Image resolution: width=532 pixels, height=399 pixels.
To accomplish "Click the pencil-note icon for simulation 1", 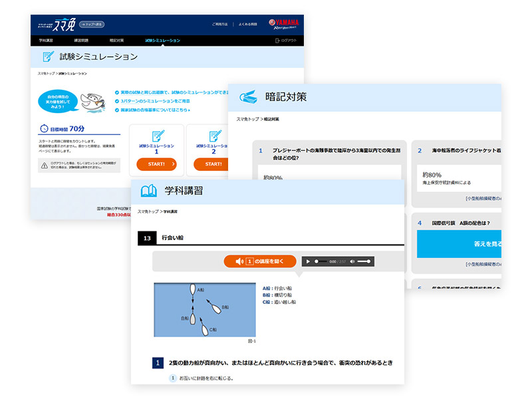I will (157, 136).
